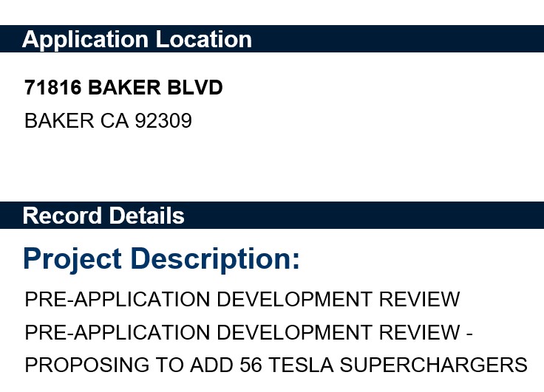This screenshot has height=392, width=544.
Task: Click the review line without a trailing dash
Action: coord(242,300)
